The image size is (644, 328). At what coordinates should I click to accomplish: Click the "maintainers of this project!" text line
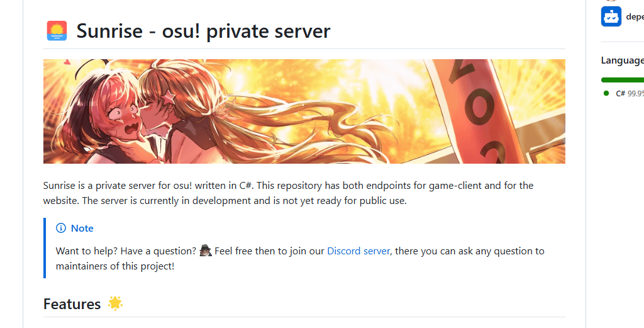114,266
